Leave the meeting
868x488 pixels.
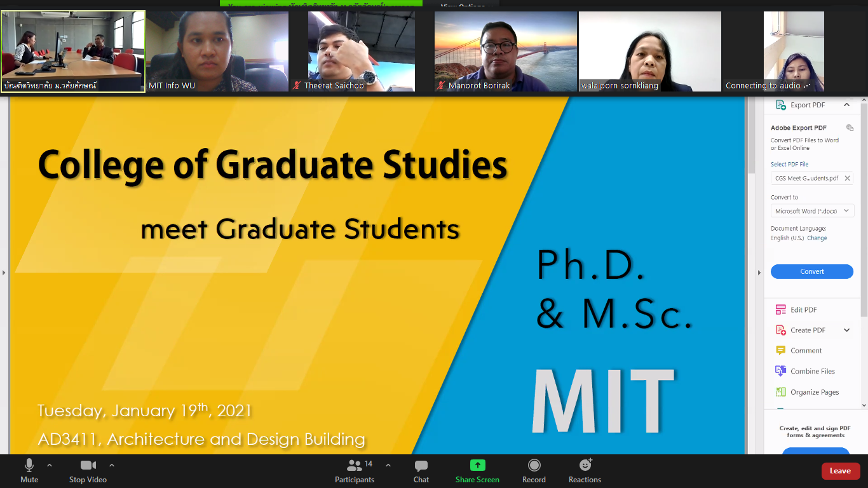coord(840,471)
